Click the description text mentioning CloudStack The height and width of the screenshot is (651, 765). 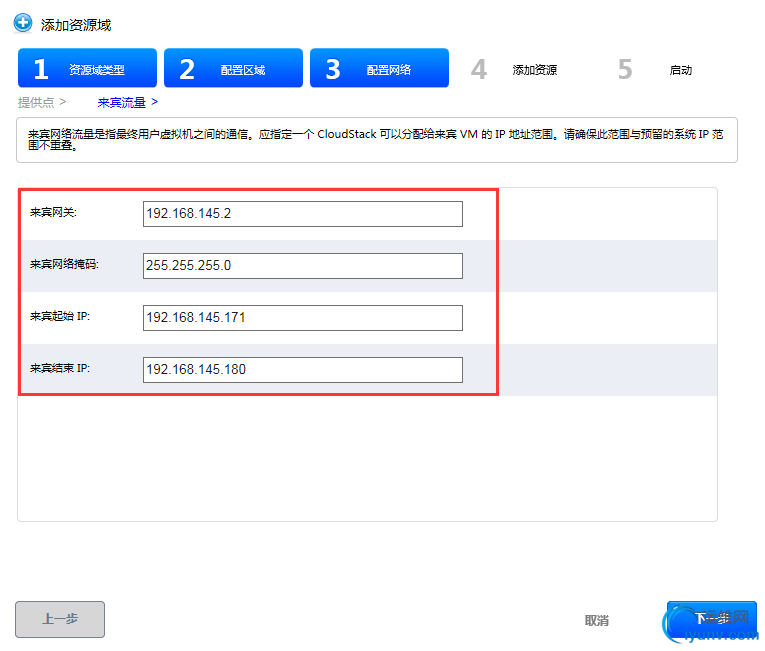pyautogui.click(x=376, y=140)
